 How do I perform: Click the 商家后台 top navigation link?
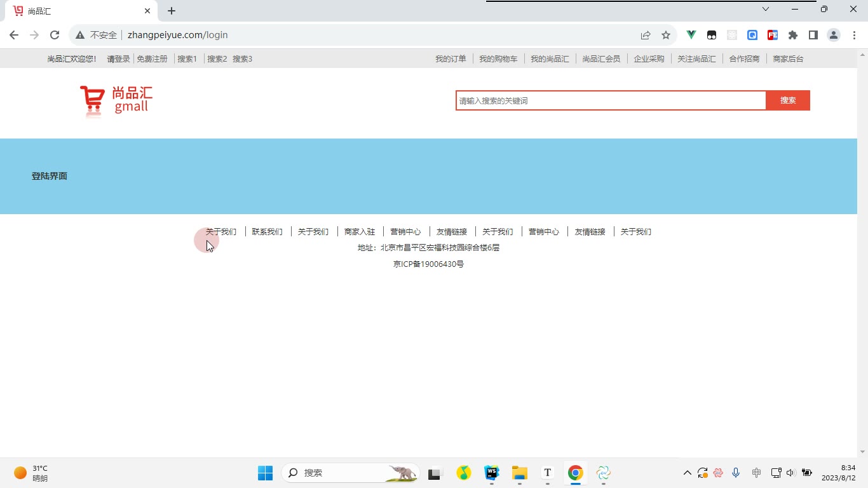pos(788,58)
